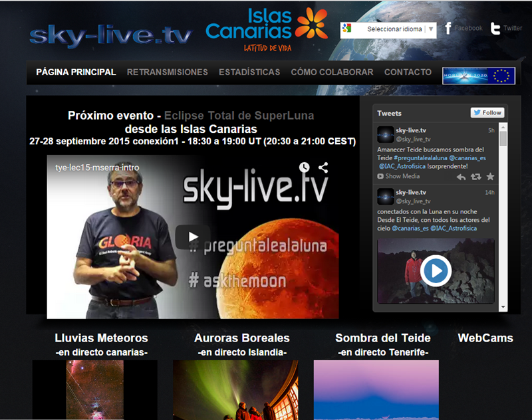Reply to the Amanecer Teide tweet

(x=461, y=177)
